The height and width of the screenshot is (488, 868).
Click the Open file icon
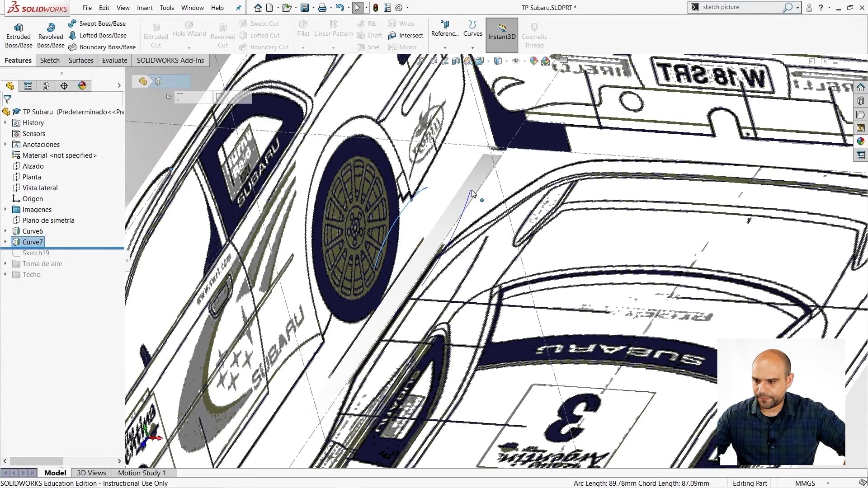pos(286,8)
